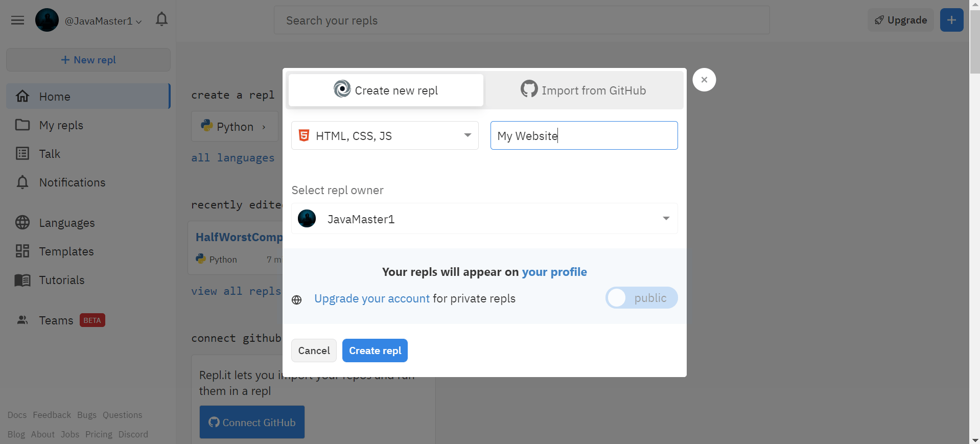
Task: Open Home in the sidebar
Action: point(88,96)
